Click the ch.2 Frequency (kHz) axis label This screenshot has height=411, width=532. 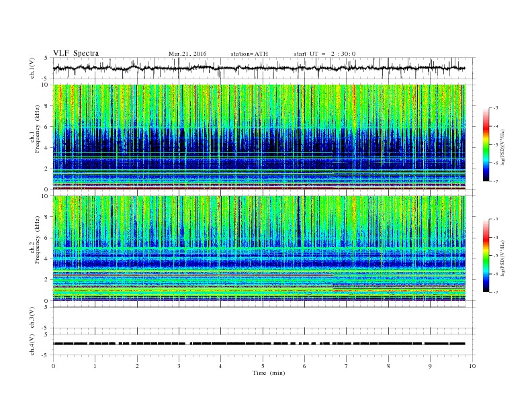pyautogui.click(x=36, y=240)
